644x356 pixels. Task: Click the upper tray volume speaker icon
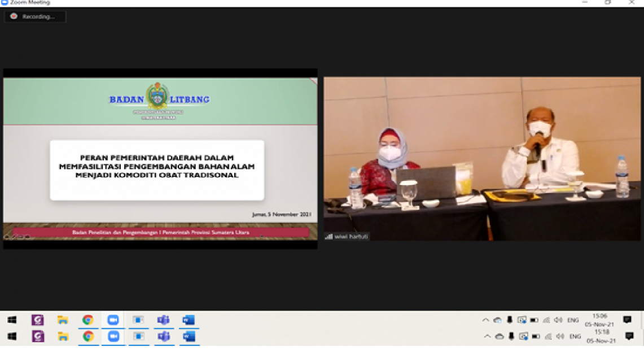click(558, 320)
